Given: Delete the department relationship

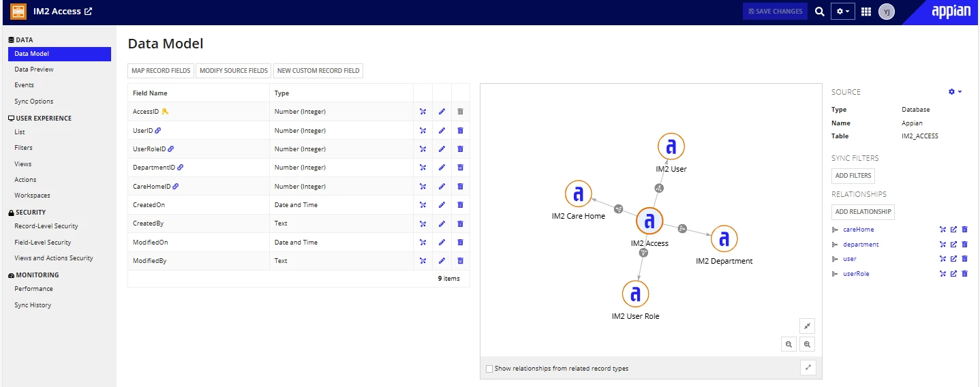Looking at the screenshot, I should click(965, 245).
